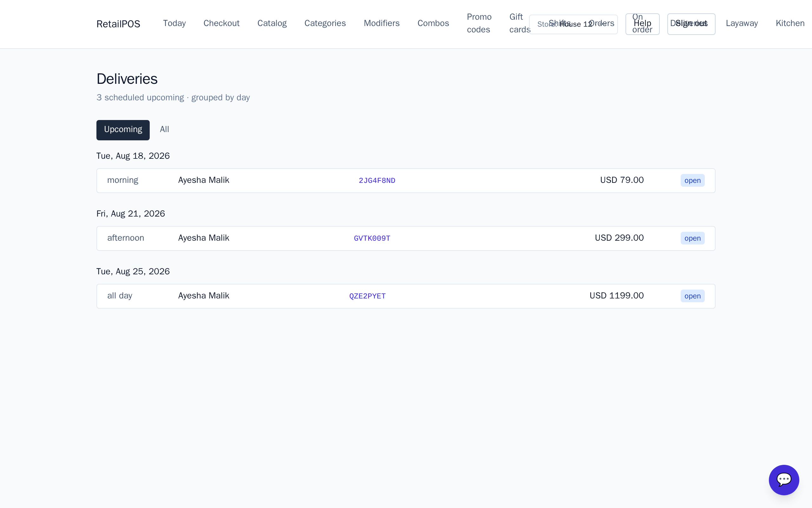Click the Tue, Aug 25, 2026 date heading
Screen dimensions: 812x508
[133, 271]
